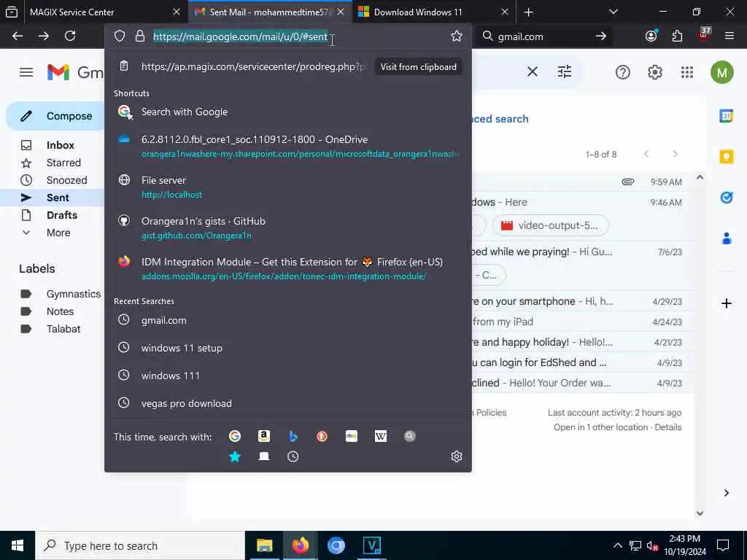This screenshot has width=747, height=560.
Task: Click Details link under account activity
Action: [x=668, y=427]
